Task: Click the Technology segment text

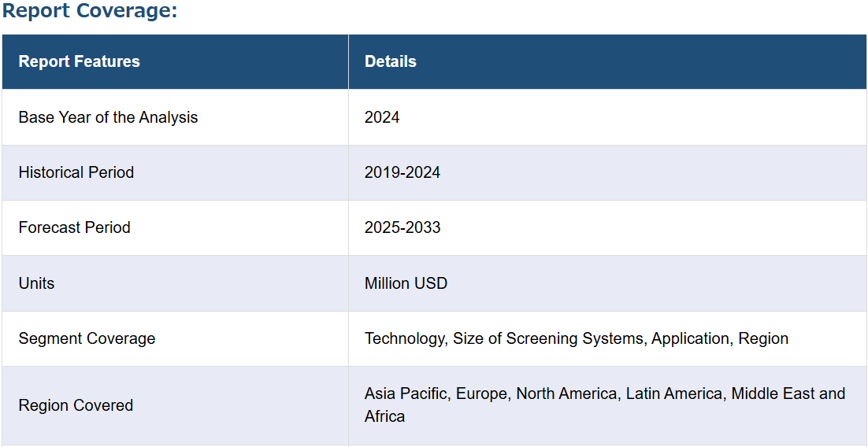Action: pyautogui.click(x=405, y=338)
